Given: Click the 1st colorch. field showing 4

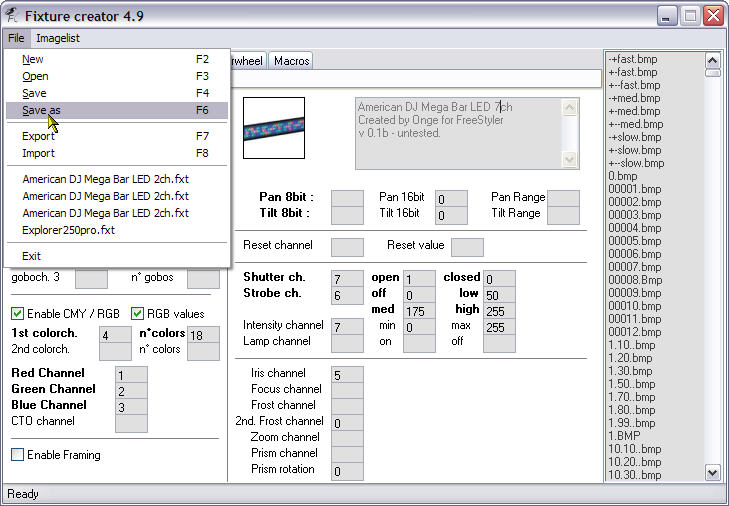Looking at the screenshot, I should pos(115,335).
